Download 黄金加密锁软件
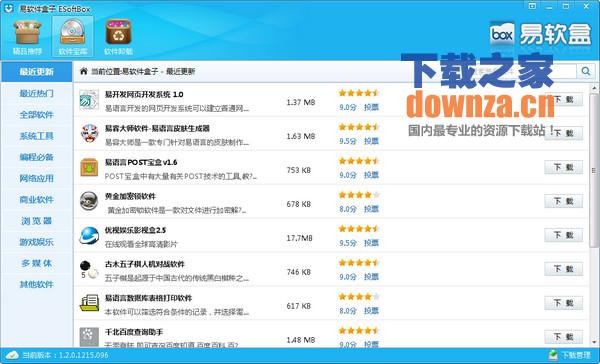 point(564,201)
